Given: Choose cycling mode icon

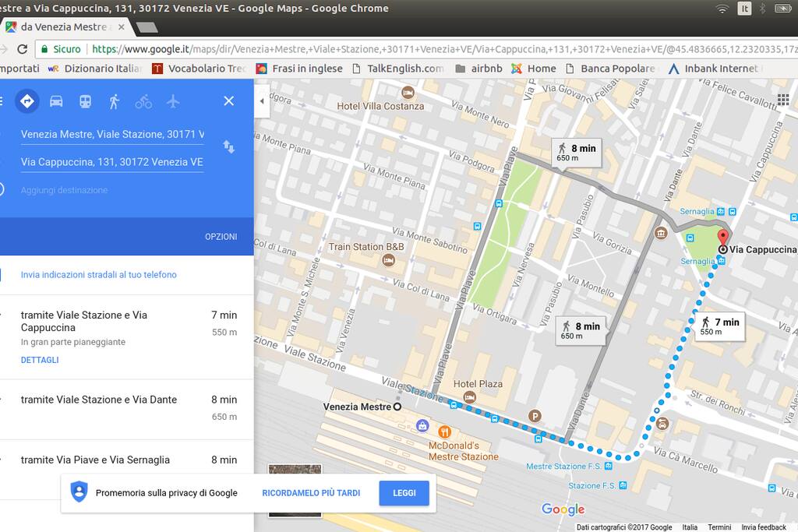Looking at the screenshot, I should coord(143,101).
